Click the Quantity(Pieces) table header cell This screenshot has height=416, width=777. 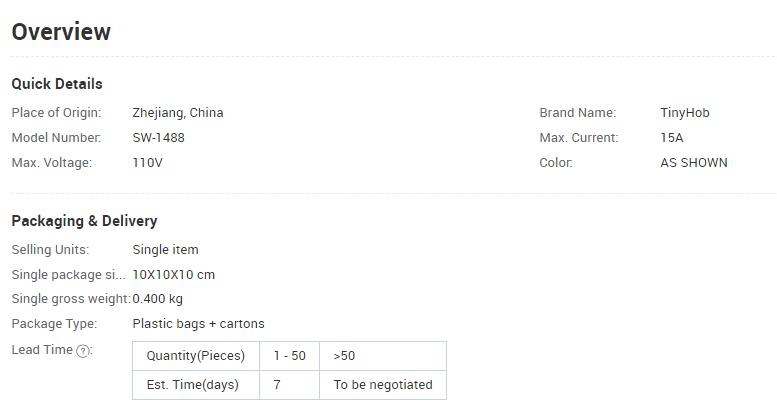tap(196, 356)
